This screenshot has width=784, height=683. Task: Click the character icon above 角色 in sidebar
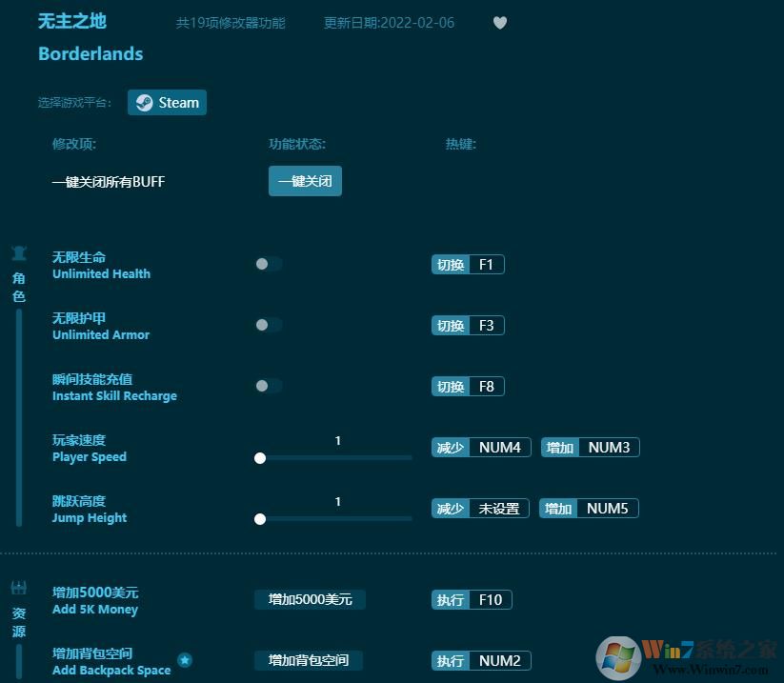point(19,252)
